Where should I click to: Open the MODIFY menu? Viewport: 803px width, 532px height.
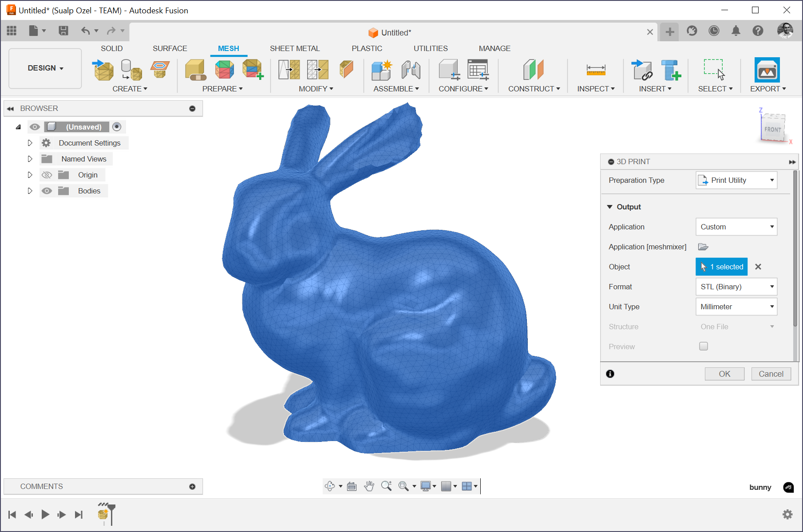[316, 89]
